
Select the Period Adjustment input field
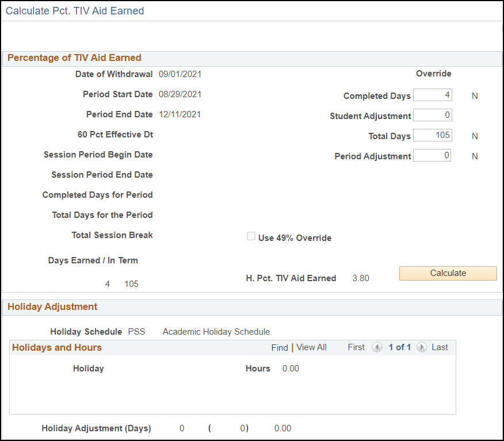click(432, 155)
